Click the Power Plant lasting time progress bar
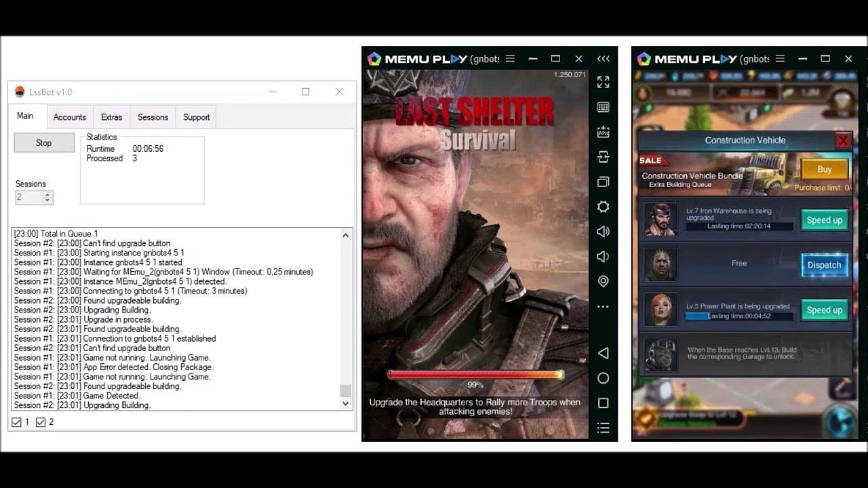868x488 pixels. point(738,317)
